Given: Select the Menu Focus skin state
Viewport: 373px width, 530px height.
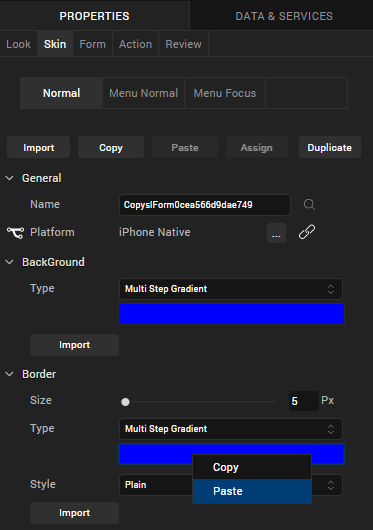Looking at the screenshot, I should click(225, 93).
